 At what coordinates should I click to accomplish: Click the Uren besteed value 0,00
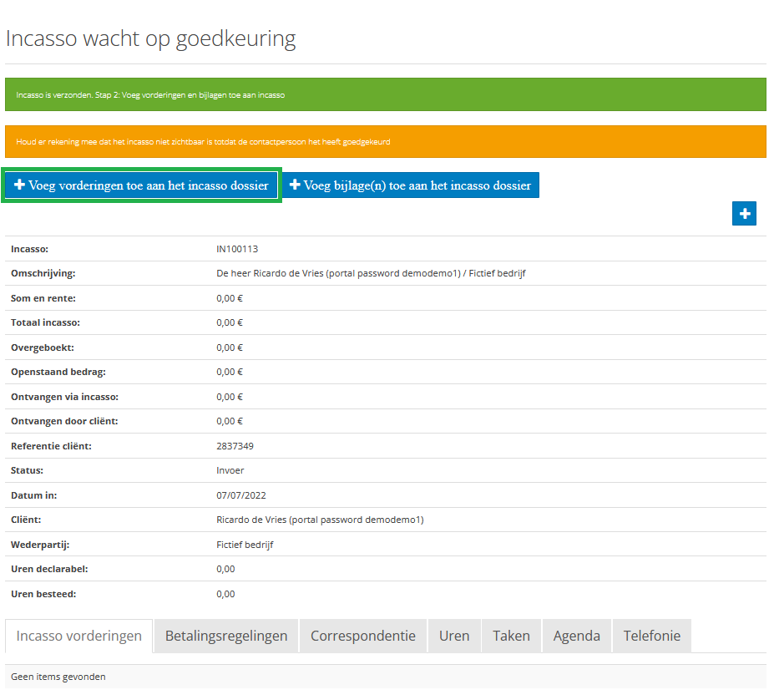tap(225, 594)
